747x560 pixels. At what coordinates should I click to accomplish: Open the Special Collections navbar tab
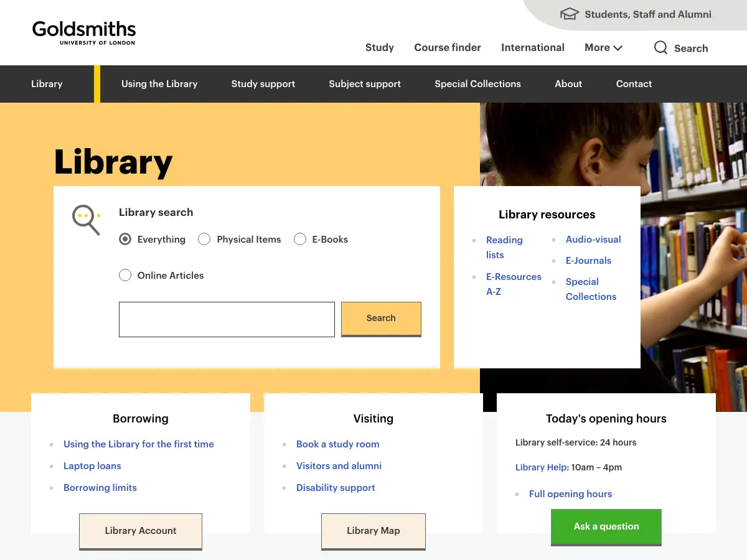click(477, 83)
